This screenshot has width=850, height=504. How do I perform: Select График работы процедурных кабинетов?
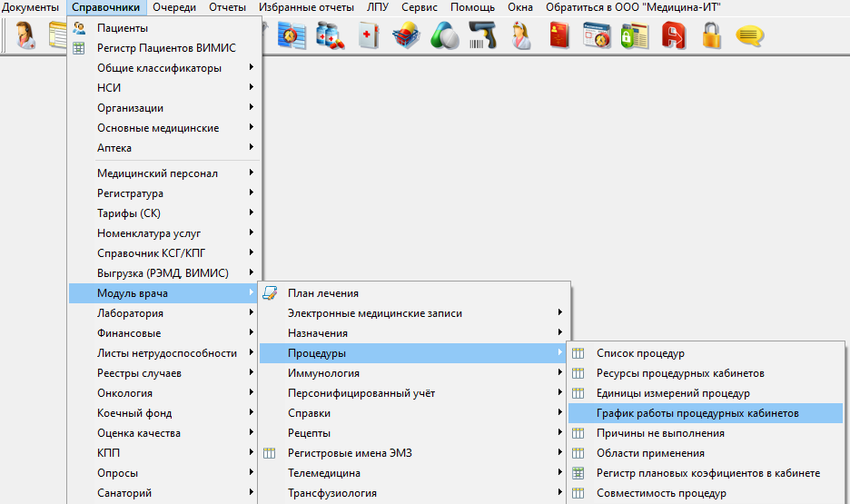[697, 413]
